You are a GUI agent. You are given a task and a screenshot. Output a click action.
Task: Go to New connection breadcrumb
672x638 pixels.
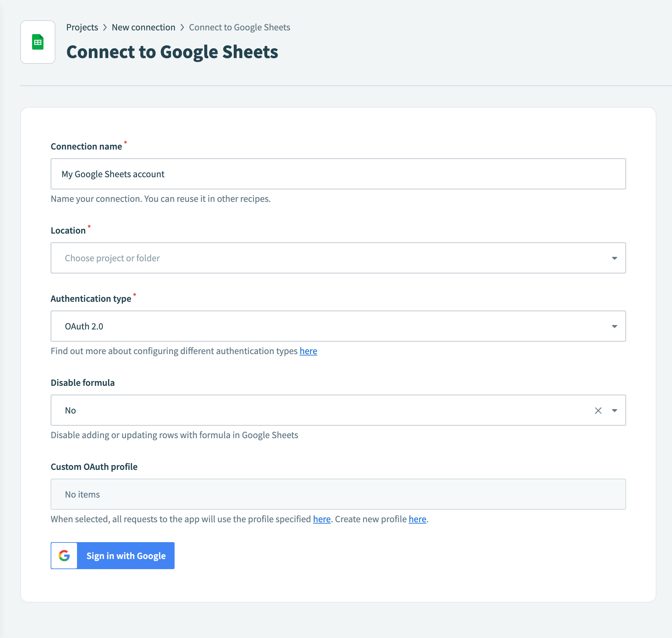143,27
